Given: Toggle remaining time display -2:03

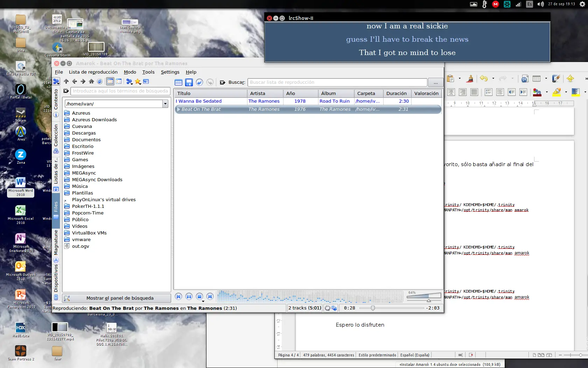Looking at the screenshot, I should coord(433,308).
